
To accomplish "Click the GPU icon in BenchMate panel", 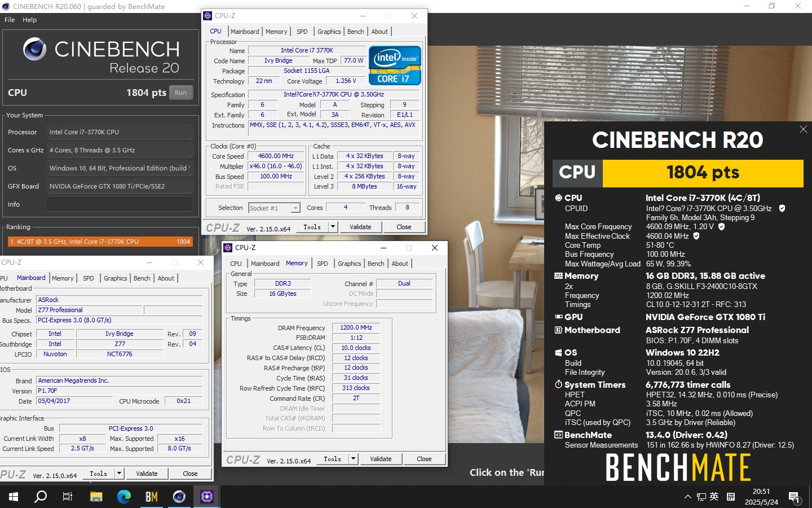I will (x=558, y=317).
